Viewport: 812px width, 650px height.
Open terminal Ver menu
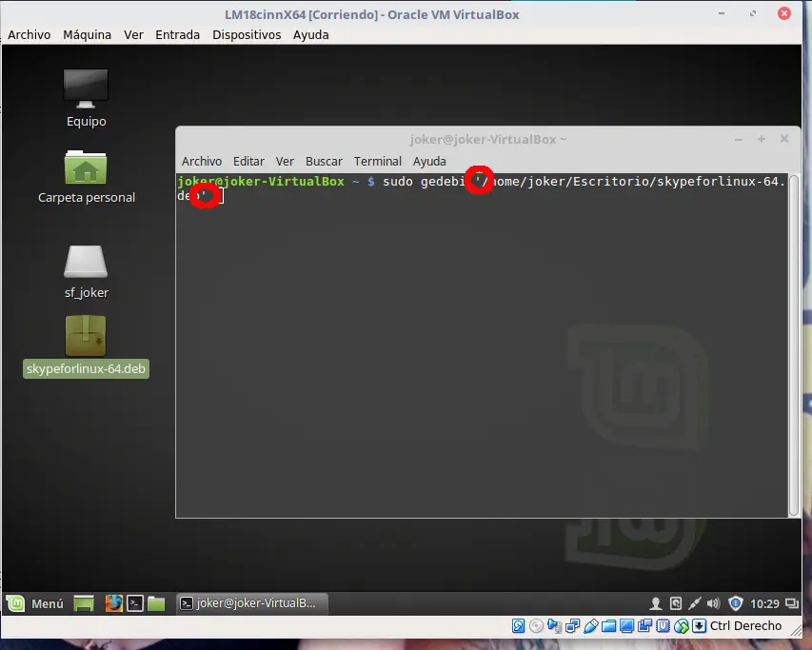click(x=285, y=162)
